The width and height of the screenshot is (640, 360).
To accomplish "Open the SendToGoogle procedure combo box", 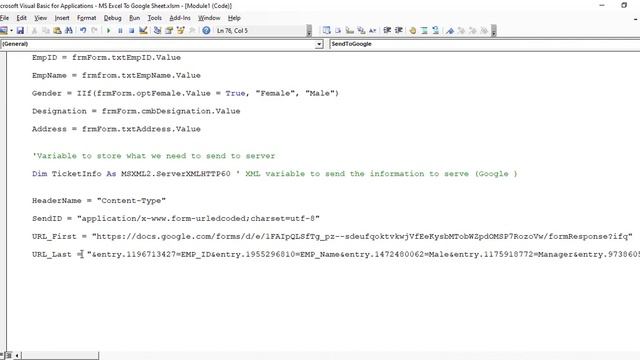I will coord(484,44).
